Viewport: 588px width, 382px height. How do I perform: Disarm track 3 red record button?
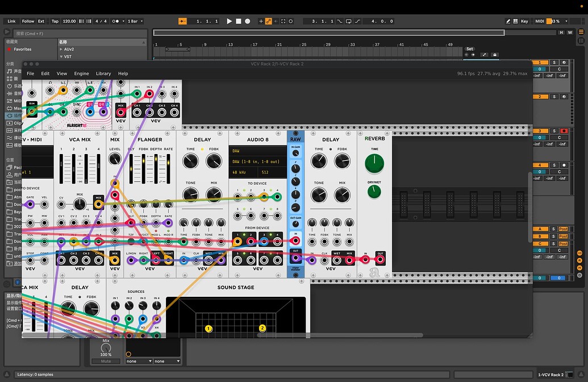point(564,131)
